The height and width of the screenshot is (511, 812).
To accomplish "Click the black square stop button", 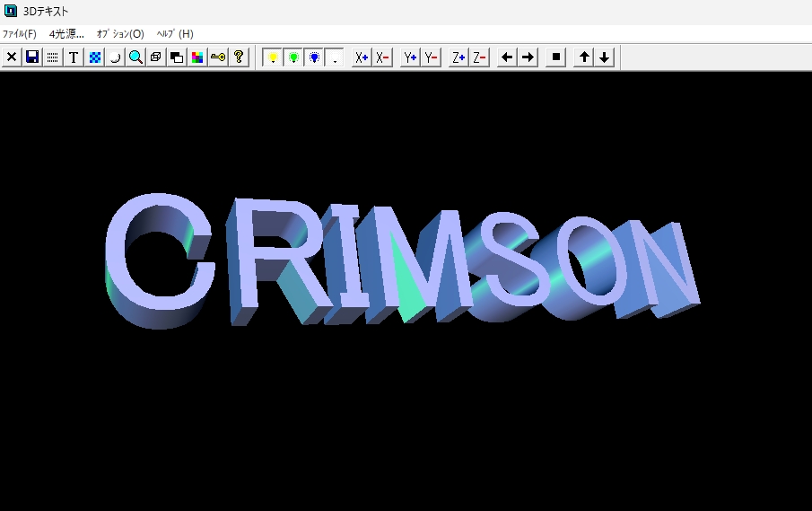I will [x=556, y=57].
